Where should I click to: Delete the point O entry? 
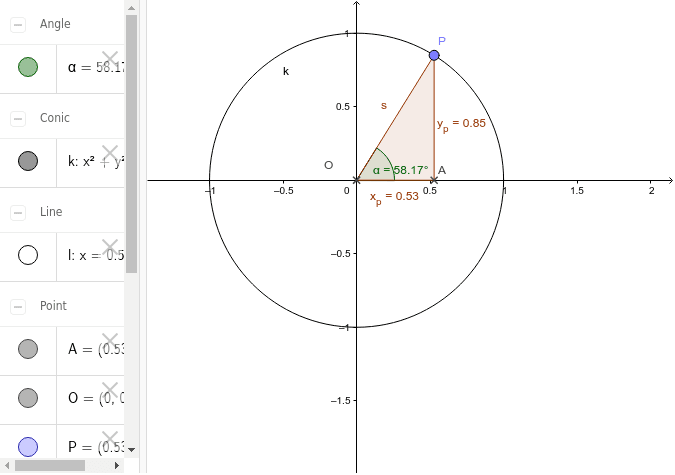110,389
